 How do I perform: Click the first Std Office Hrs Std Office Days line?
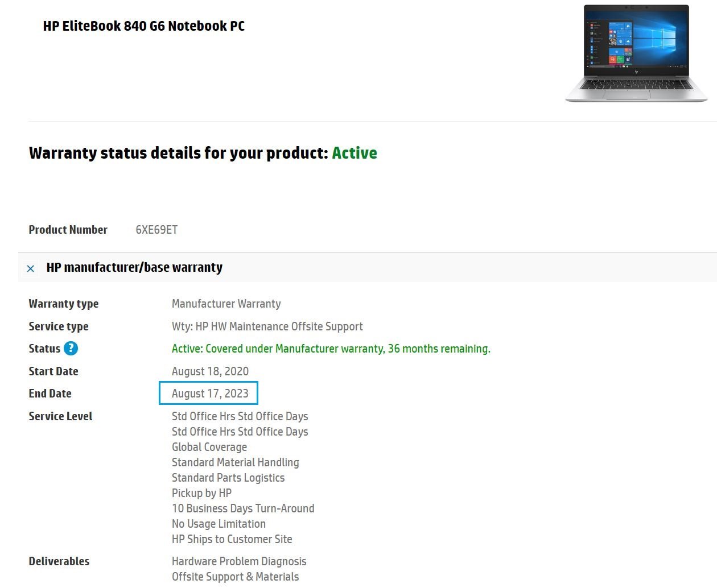click(240, 416)
